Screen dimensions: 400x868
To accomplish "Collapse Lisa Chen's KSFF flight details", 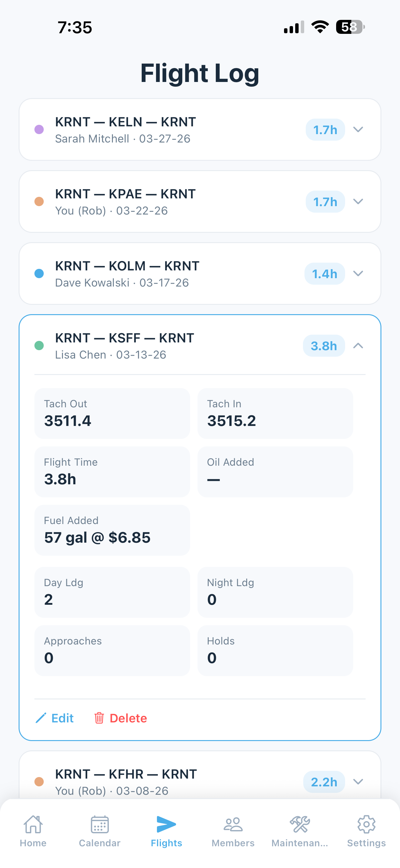I will pyautogui.click(x=358, y=346).
